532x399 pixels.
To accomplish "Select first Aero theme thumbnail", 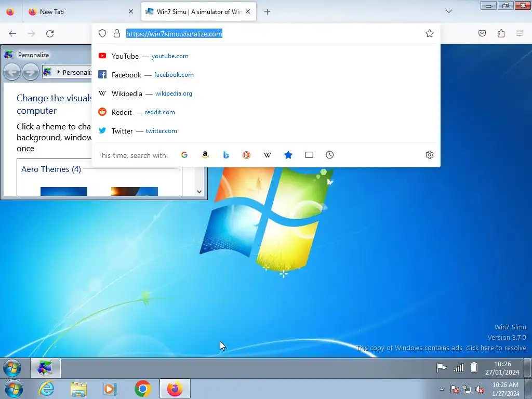I will 63,191.
